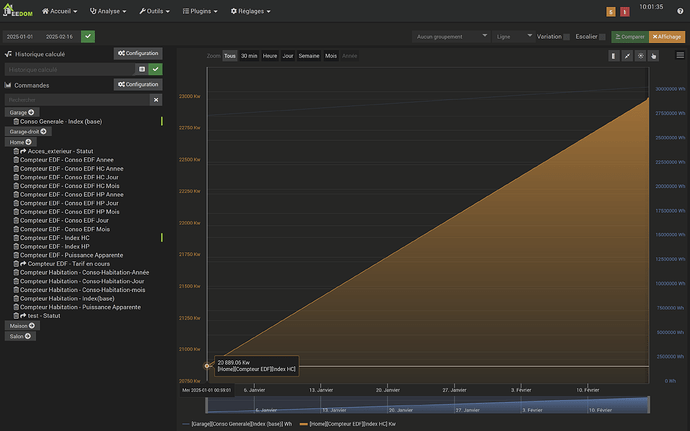The image size is (690, 431).
Task: Click trash icon for Conso EDF HP Annee
Action: click(x=16, y=195)
